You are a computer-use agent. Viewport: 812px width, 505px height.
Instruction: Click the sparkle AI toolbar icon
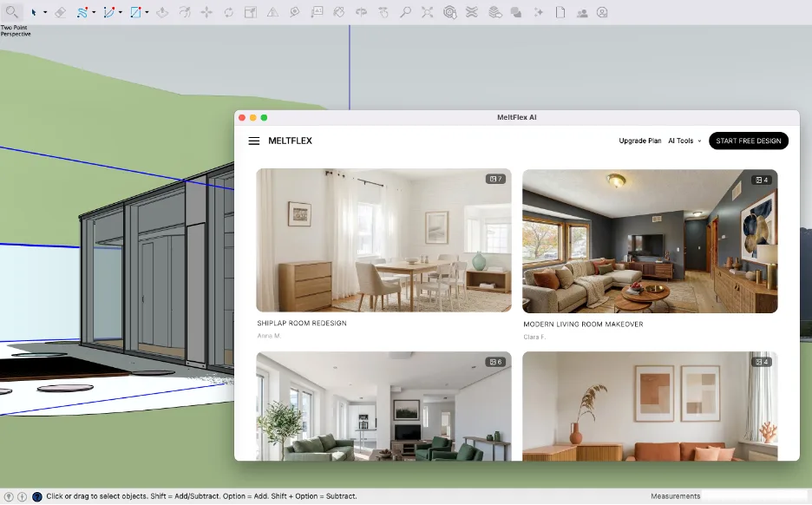point(539,12)
